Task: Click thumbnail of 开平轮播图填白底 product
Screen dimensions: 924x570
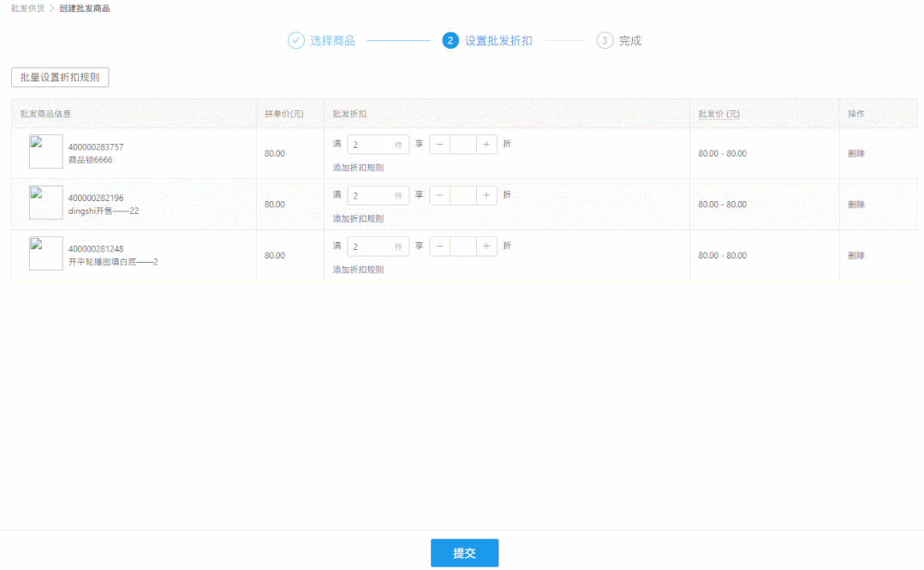Action: tap(46, 253)
